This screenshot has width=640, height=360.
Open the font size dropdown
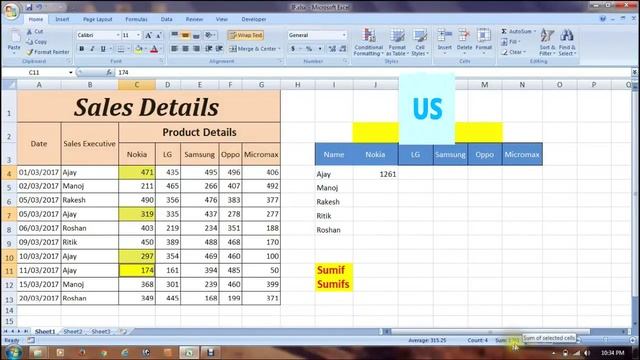tap(138, 36)
